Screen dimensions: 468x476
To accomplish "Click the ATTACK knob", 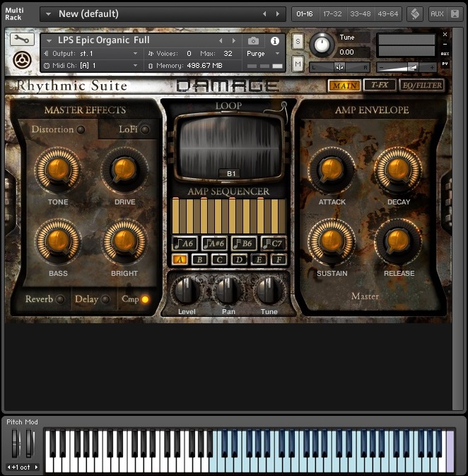I will coord(332,170).
